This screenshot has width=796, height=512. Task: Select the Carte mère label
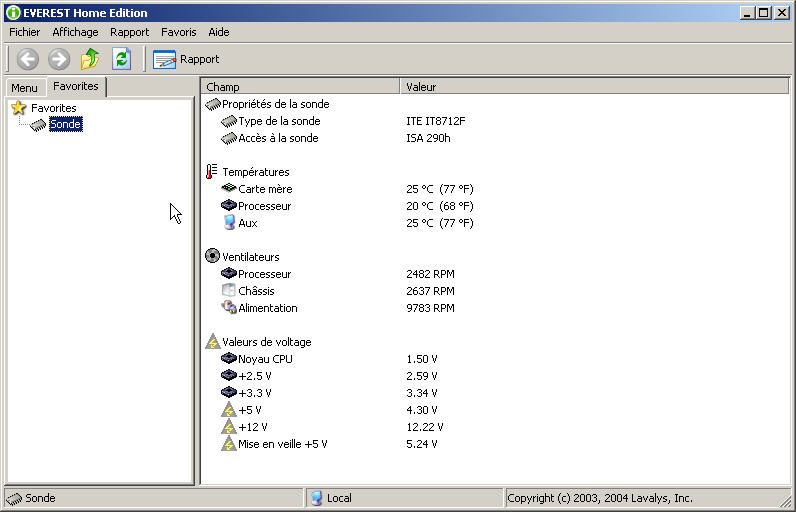coord(265,189)
